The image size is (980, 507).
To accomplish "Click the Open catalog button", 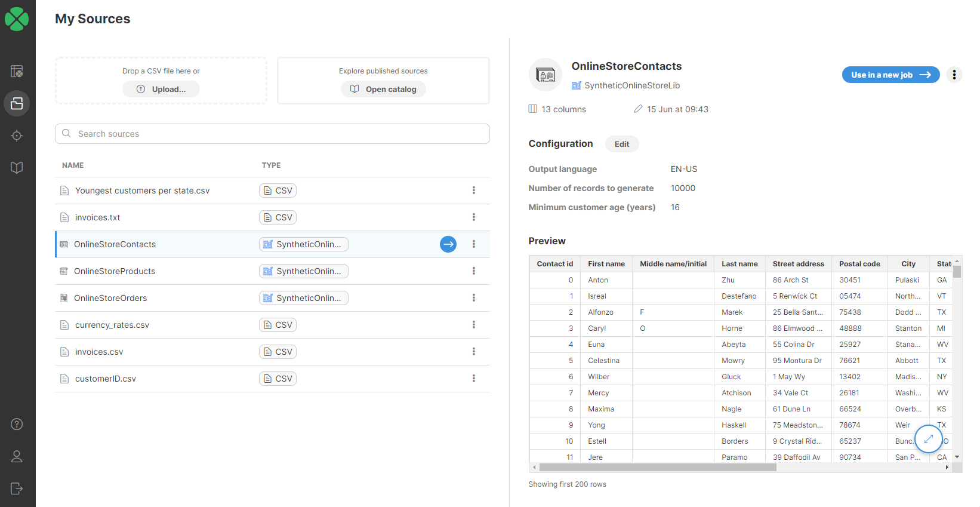I will coord(383,89).
